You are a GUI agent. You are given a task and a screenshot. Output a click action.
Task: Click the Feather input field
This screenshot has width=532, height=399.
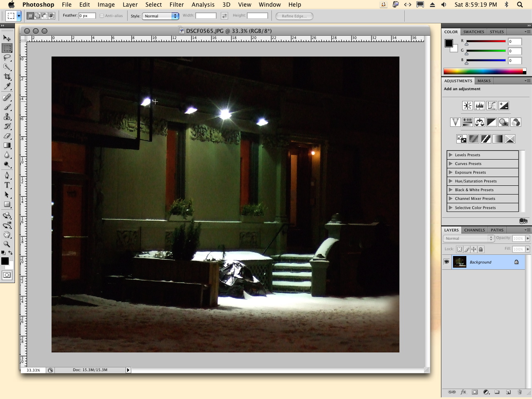[87, 16]
